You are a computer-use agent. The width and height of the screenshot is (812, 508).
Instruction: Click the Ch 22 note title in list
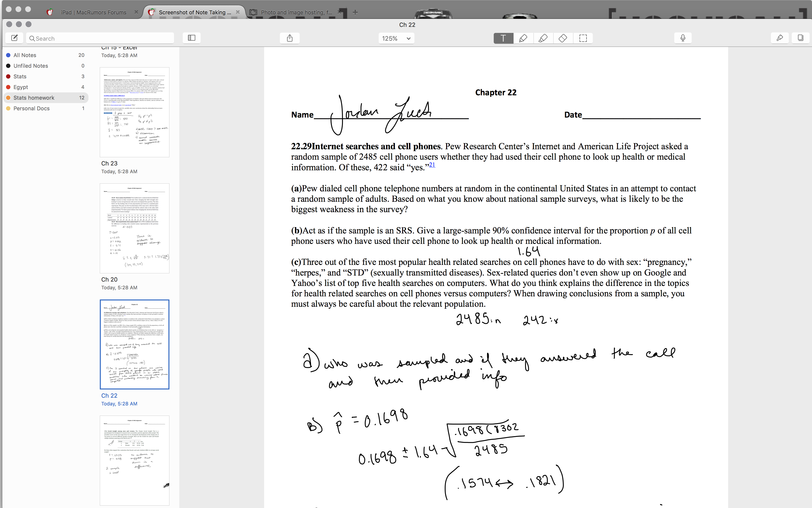(109, 396)
